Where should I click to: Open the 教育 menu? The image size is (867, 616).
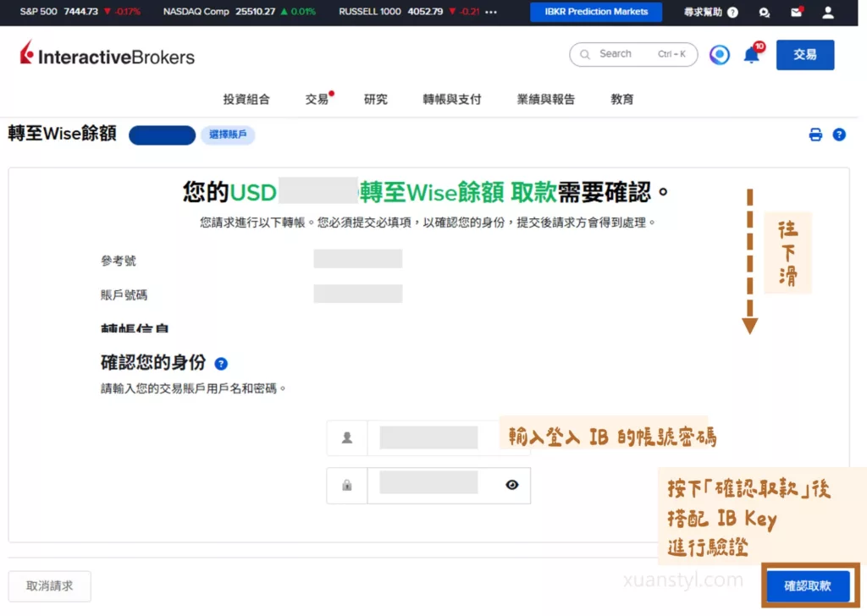(622, 100)
